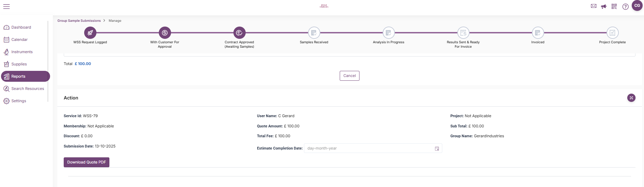Screen dimensions: 644x187
Task: Select the Analysis In Progress step
Action: (388, 33)
